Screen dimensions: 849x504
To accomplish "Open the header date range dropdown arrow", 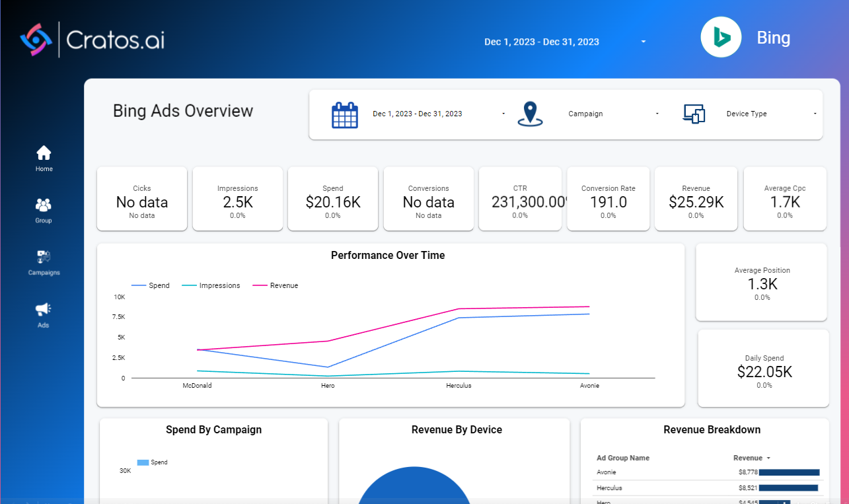I will pos(644,42).
